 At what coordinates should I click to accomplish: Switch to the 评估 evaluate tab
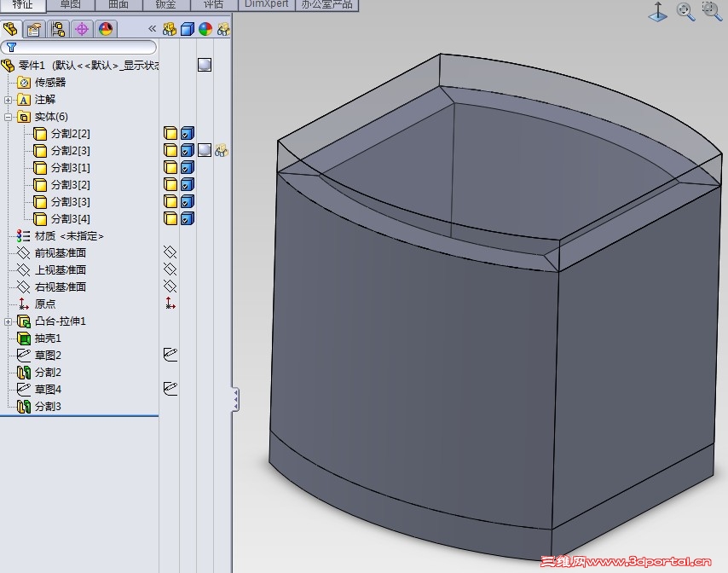pyautogui.click(x=214, y=5)
